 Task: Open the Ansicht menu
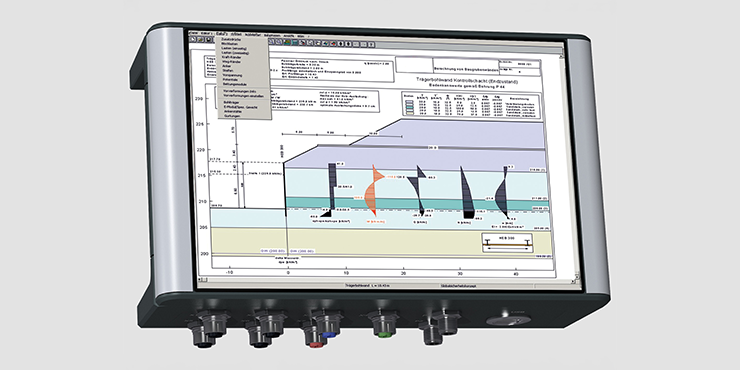coord(289,36)
